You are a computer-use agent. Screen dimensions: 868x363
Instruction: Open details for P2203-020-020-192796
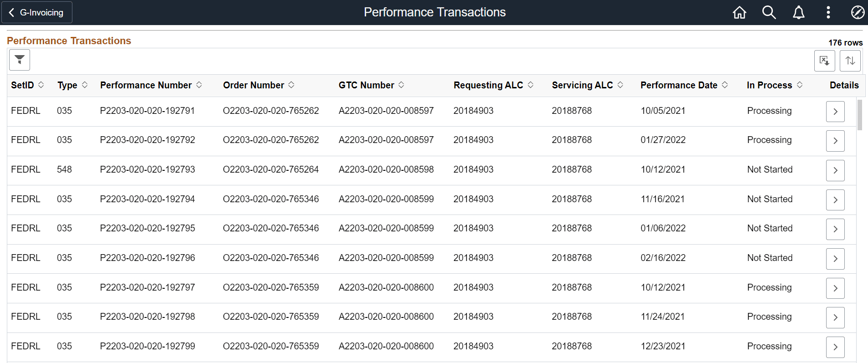835,259
